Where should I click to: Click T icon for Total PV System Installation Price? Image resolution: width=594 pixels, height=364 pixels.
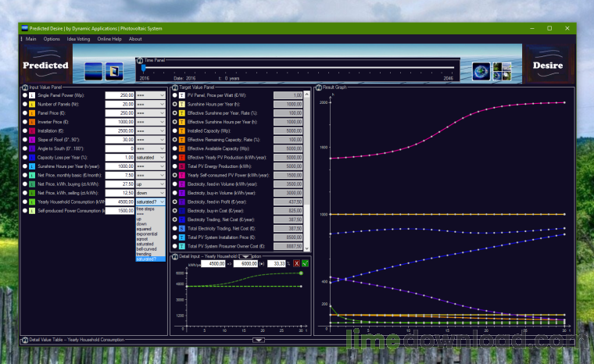click(182, 237)
